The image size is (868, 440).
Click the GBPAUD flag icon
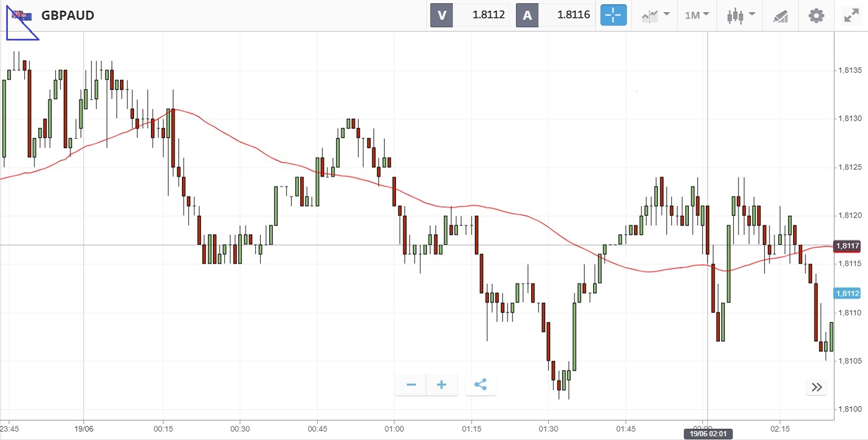23,16
